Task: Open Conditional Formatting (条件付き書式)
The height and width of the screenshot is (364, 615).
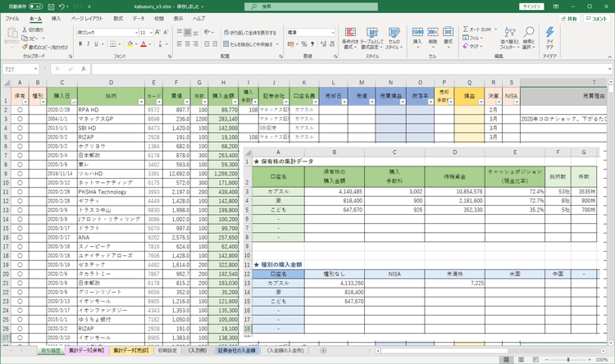Action: 349,39
